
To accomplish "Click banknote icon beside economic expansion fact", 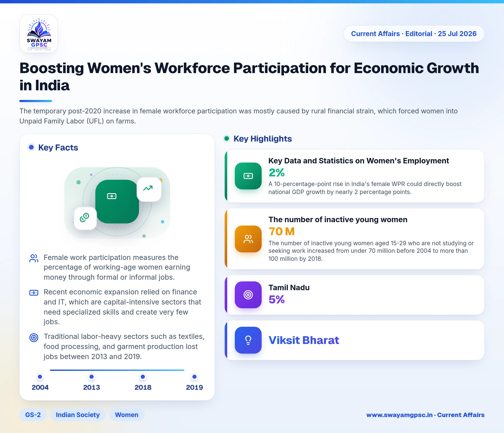I will (x=34, y=293).
